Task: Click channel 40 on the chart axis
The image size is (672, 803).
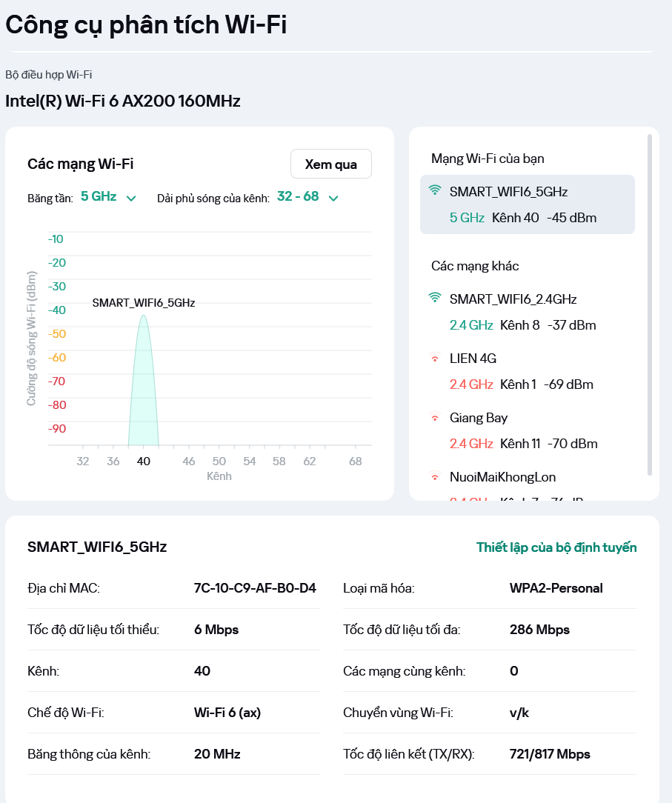Action: point(144,462)
